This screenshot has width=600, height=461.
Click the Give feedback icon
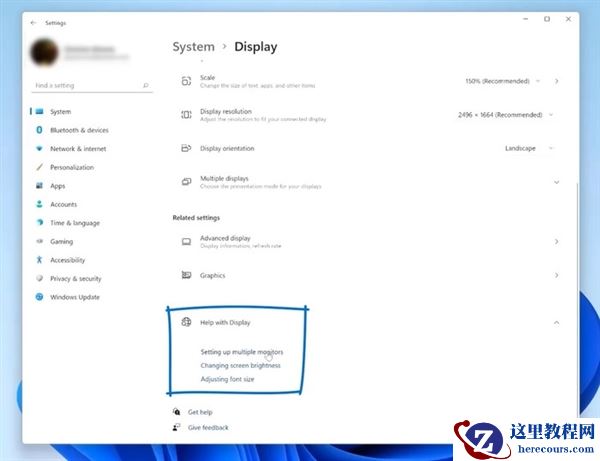click(176, 427)
